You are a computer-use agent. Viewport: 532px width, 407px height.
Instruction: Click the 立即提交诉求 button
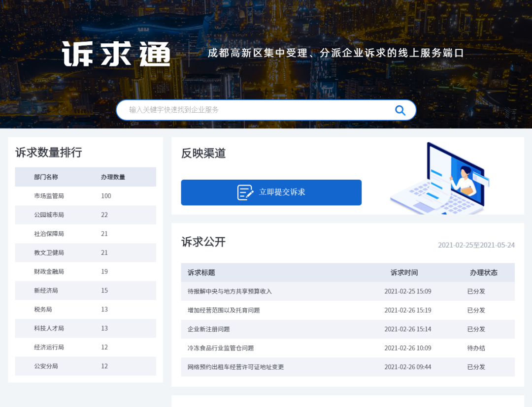(271, 192)
